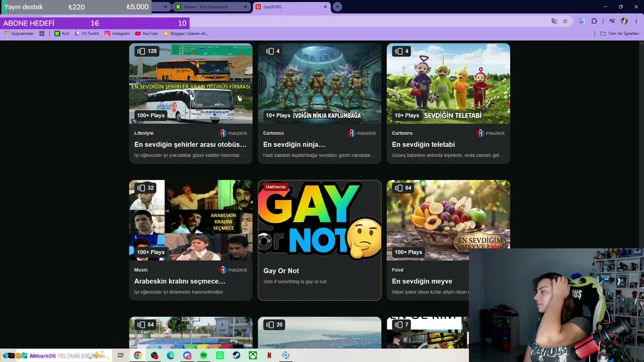Launch Microsoft Edge from the taskbar
Image resolution: width=644 pixels, height=362 pixels.
click(171, 355)
